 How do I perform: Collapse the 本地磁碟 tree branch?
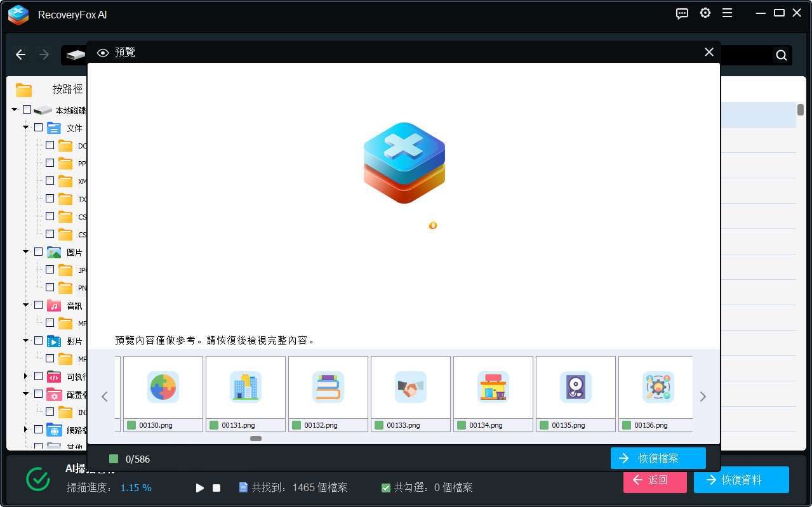(x=13, y=109)
